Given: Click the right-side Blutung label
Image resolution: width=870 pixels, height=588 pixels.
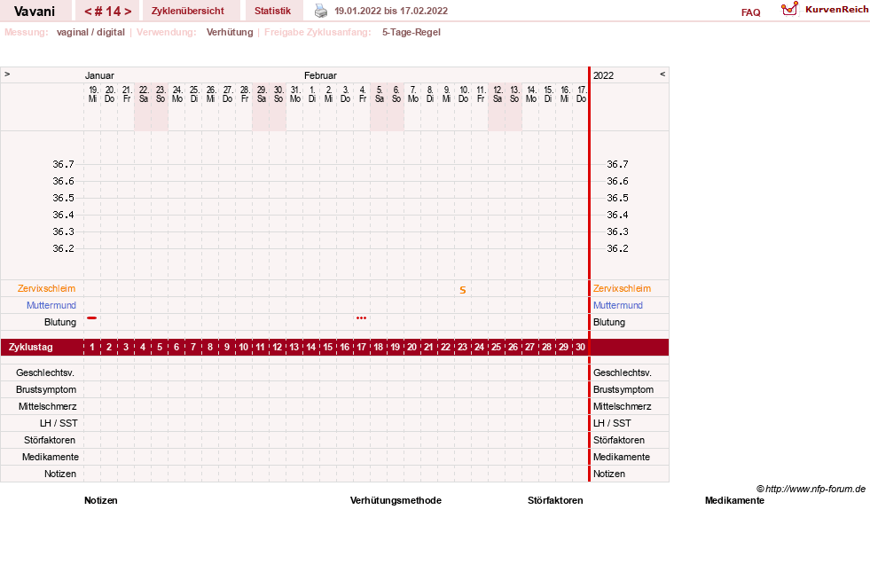Looking at the screenshot, I should pos(608,322).
